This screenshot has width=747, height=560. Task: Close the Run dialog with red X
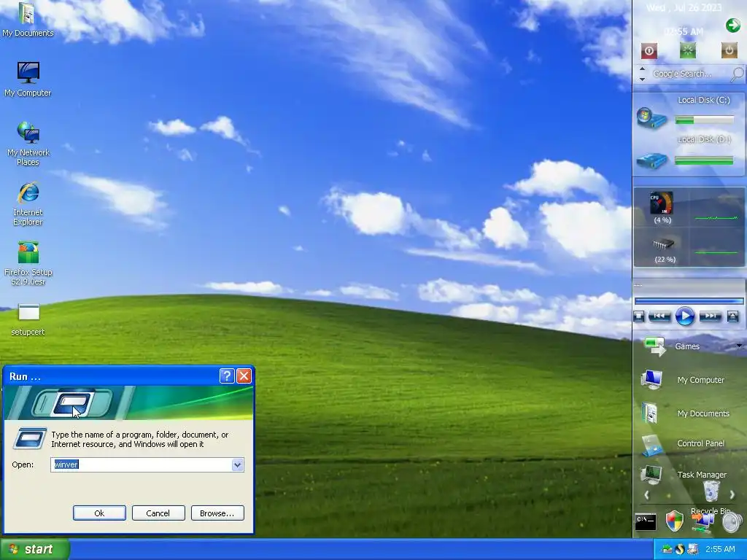pyautogui.click(x=244, y=376)
